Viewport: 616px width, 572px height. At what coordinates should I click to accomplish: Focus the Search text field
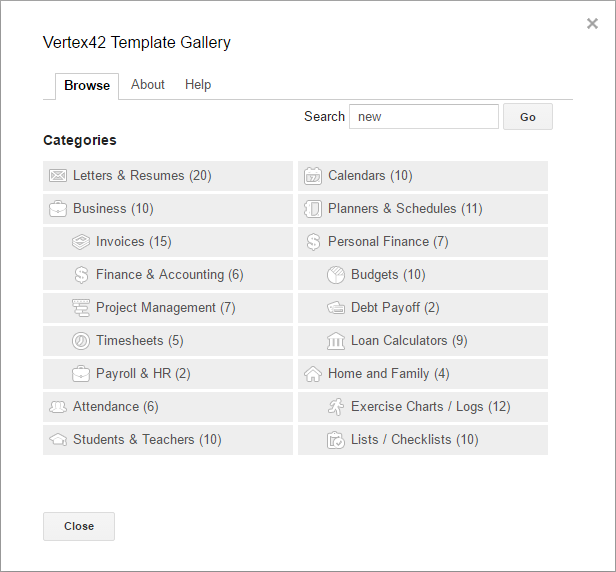(x=423, y=117)
